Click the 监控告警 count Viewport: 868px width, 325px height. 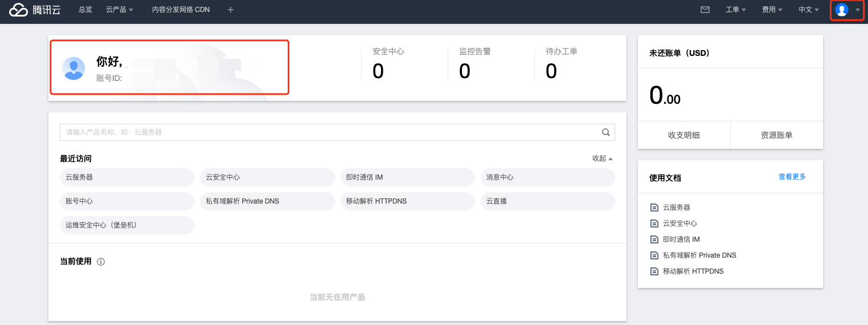click(x=465, y=71)
